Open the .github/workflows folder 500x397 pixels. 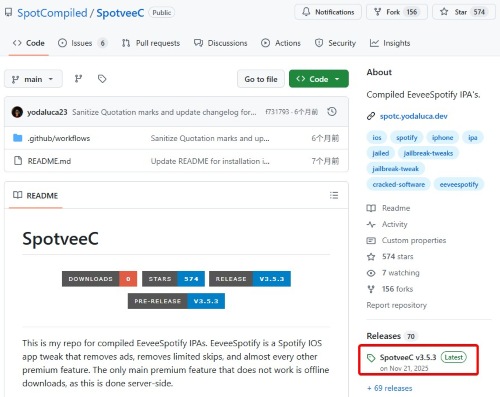59,138
